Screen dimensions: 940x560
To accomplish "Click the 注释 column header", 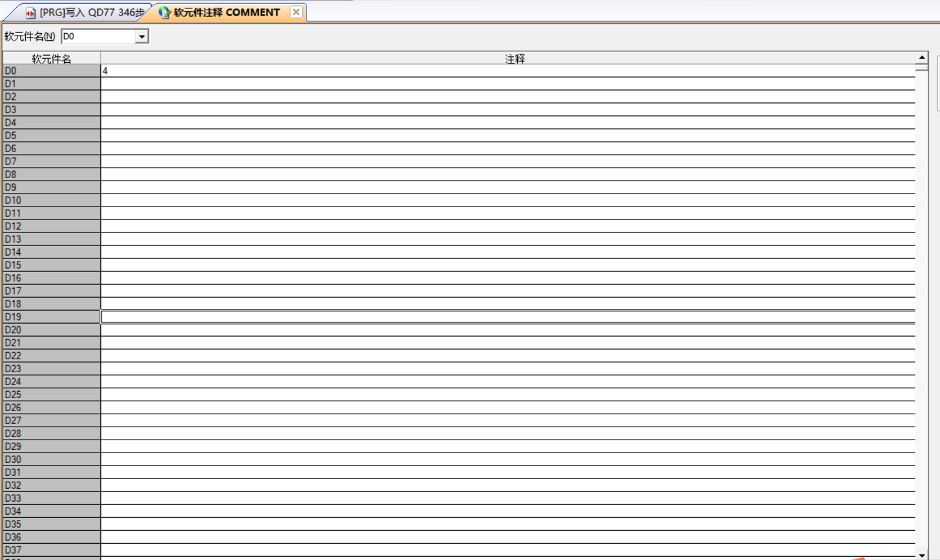I will (514, 59).
